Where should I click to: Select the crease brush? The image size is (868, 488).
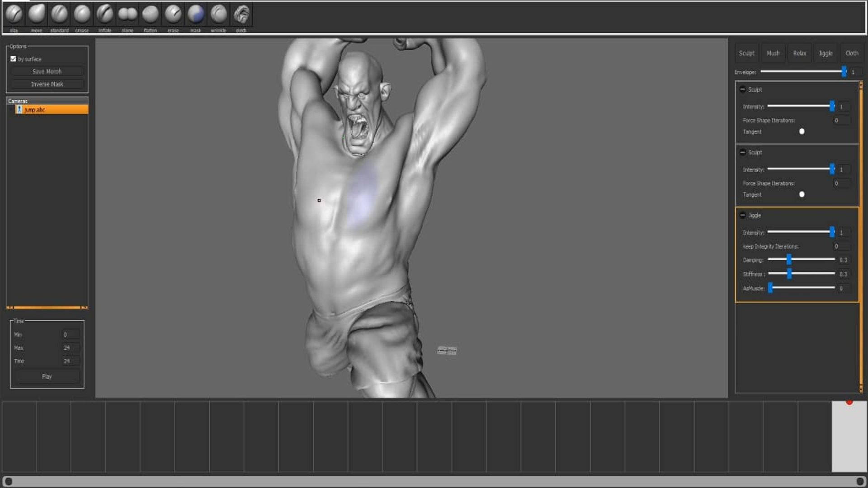(x=82, y=14)
